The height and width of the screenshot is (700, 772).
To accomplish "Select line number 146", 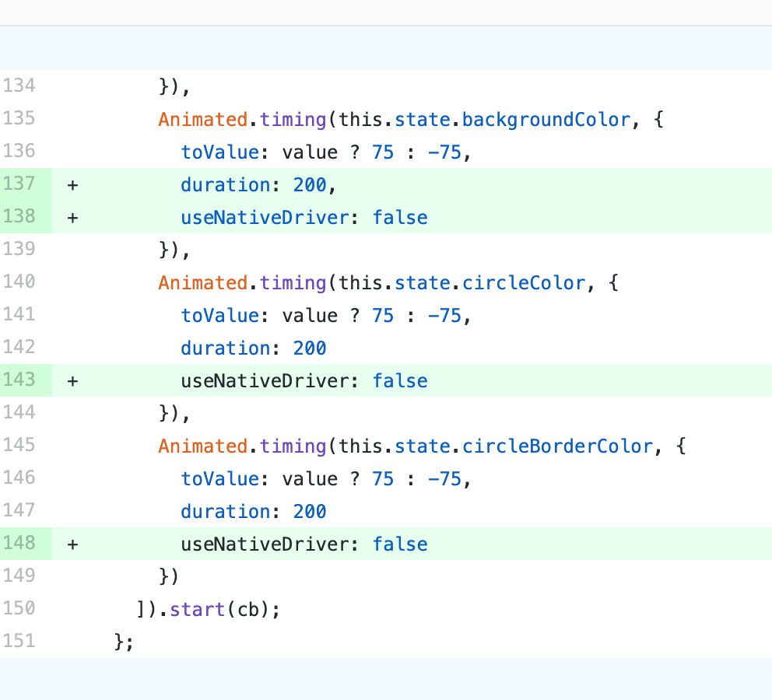I will [19, 478].
